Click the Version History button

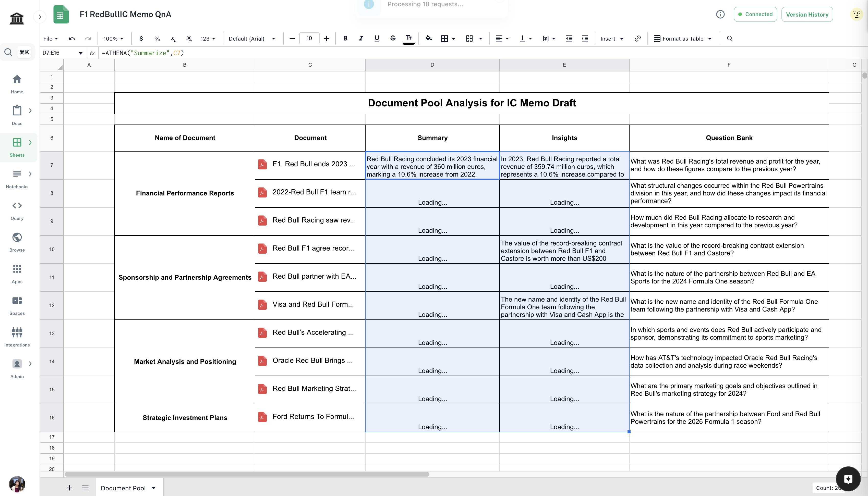point(807,14)
